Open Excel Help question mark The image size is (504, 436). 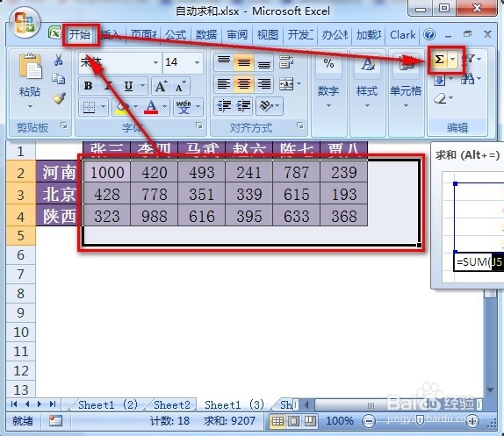point(429,34)
